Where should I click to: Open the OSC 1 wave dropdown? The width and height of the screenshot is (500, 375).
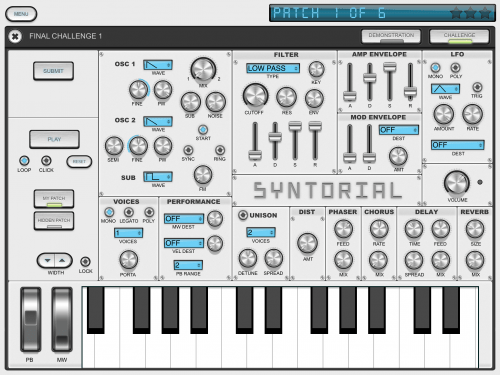158,65
